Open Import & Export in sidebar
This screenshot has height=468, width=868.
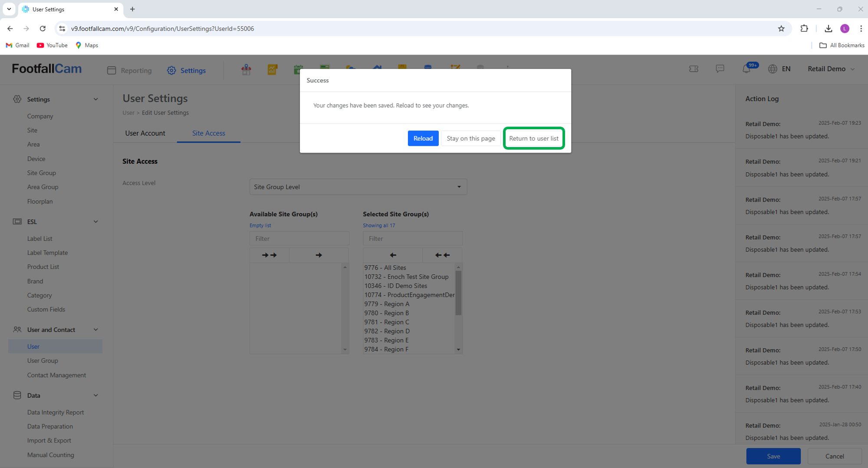pyautogui.click(x=49, y=440)
